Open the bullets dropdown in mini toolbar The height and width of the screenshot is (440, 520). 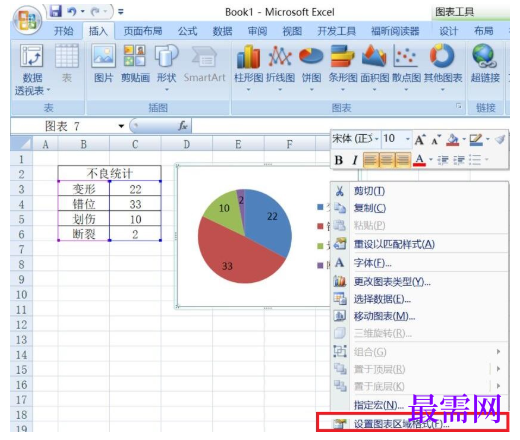[486, 160]
